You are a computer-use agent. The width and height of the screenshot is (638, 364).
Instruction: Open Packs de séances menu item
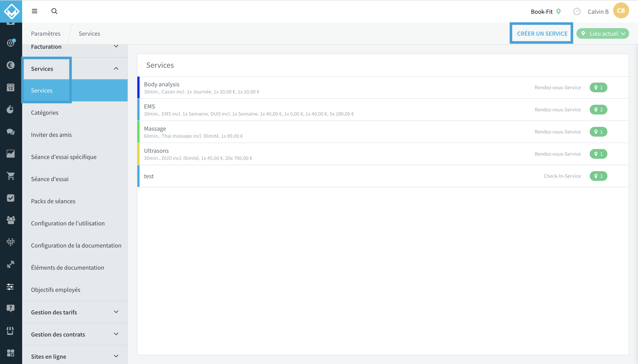coord(75,201)
